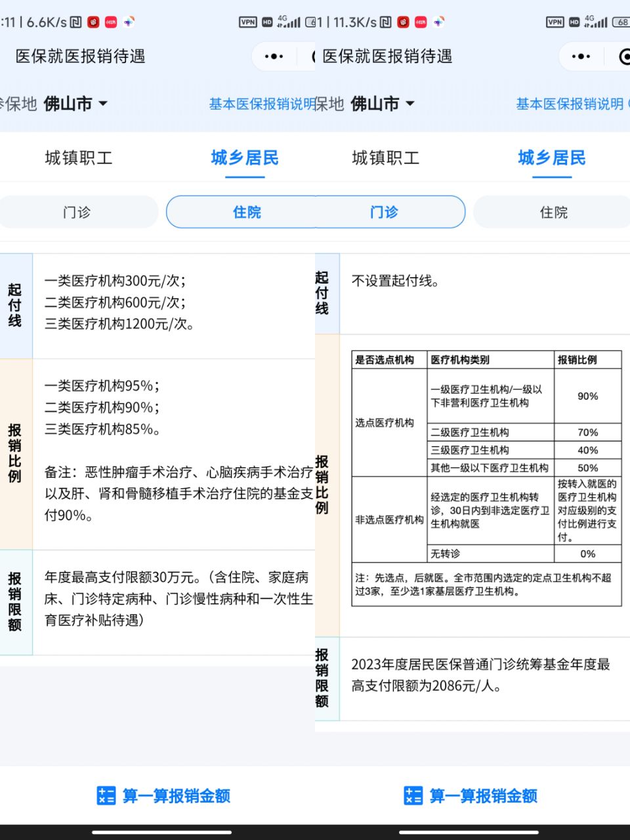
Task: Select 住院 pill on right screen
Action: [x=553, y=212]
